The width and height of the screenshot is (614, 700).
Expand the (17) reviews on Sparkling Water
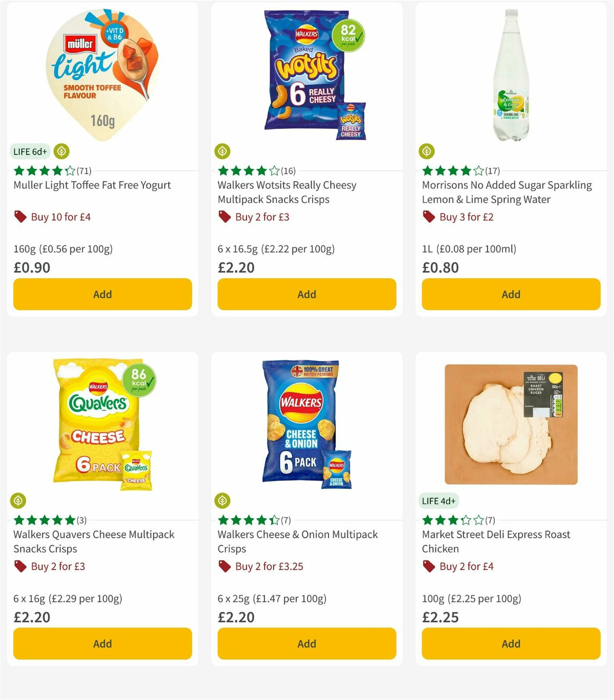[x=493, y=171]
